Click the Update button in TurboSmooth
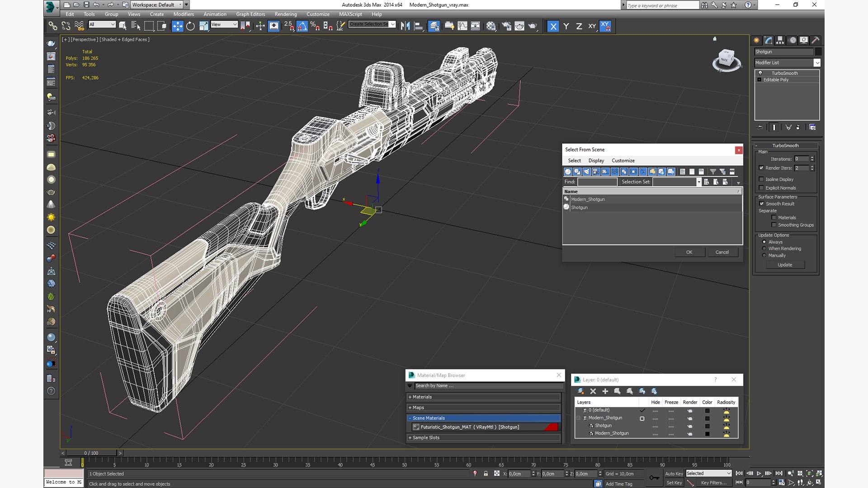 [785, 265]
